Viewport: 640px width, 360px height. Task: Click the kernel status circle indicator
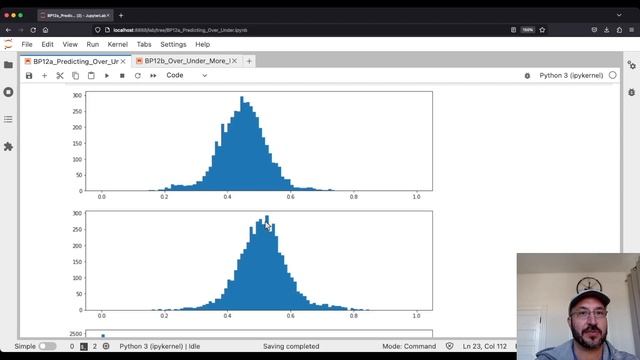[x=613, y=75]
